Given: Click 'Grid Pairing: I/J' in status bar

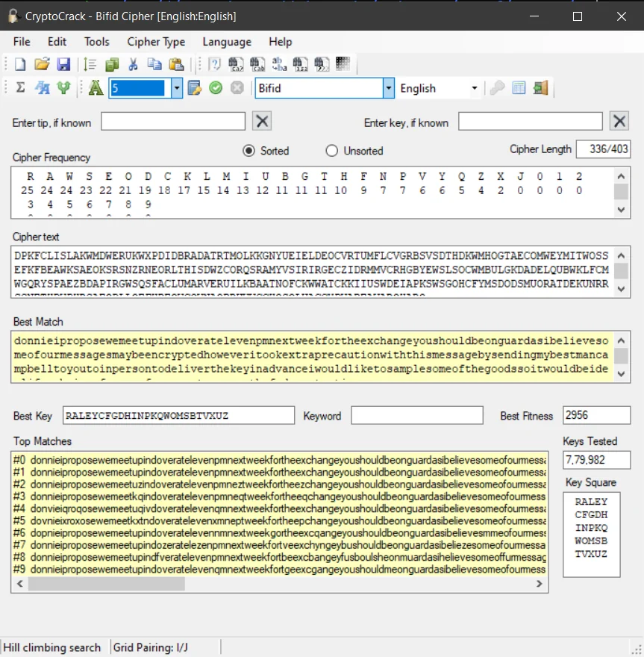Looking at the screenshot, I should click(150, 647).
